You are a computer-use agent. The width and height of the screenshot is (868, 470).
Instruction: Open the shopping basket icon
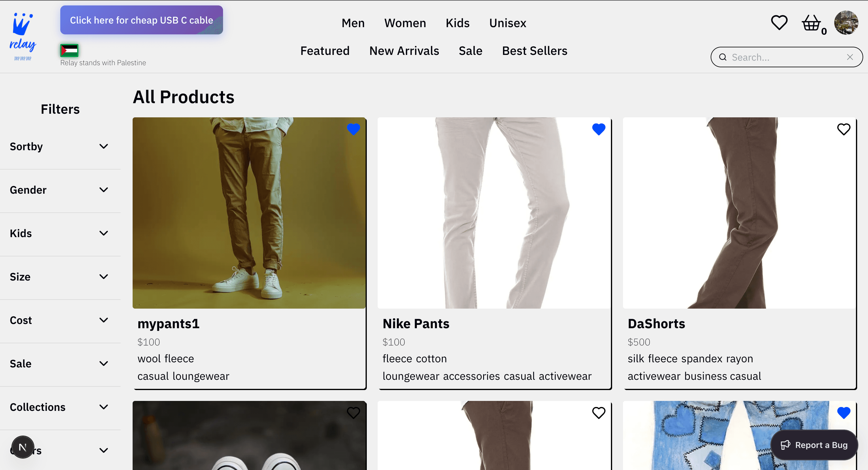tap(811, 23)
